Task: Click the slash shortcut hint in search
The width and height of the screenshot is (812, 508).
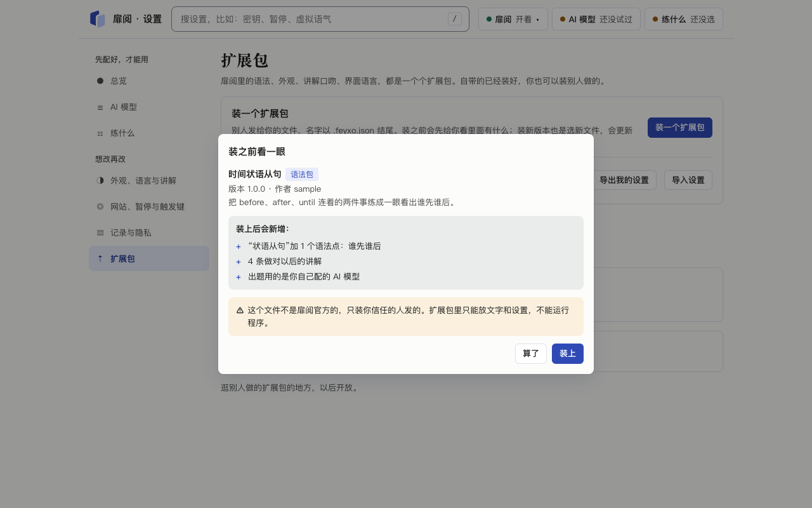Action: click(x=455, y=19)
